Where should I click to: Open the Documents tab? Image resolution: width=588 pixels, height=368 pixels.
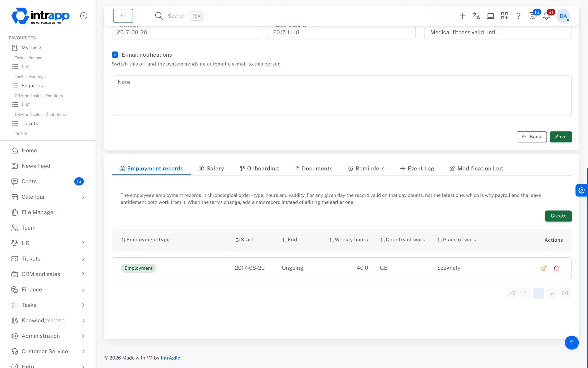click(x=313, y=169)
